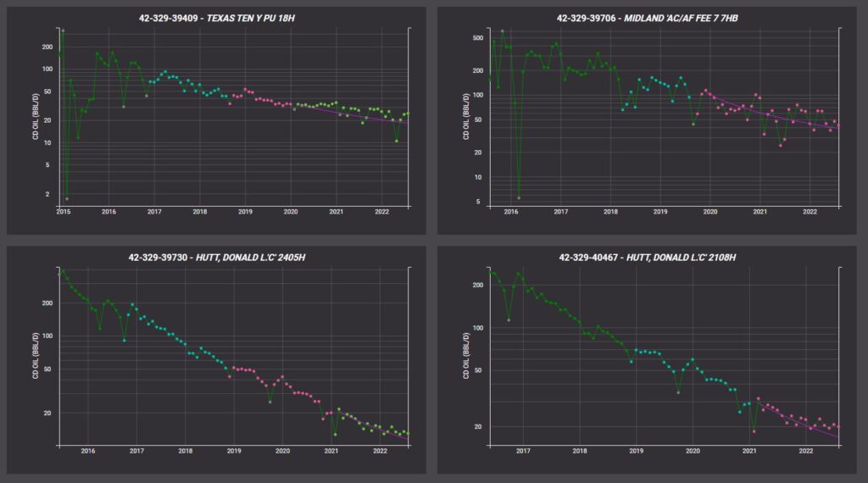Click the lowest data point in Texas Ten chart
The image size is (868, 483).
coord(67,198)
